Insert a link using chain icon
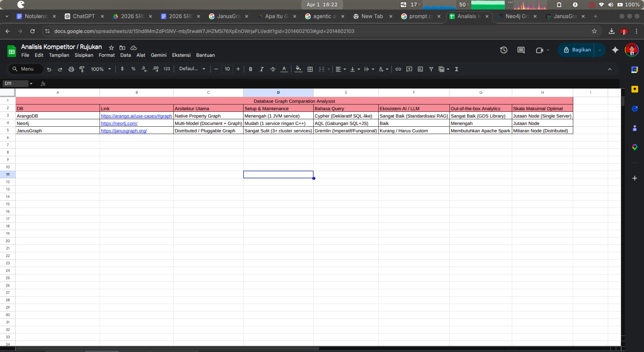The height and width of the screenshot is (352, 644). [398, 69]
